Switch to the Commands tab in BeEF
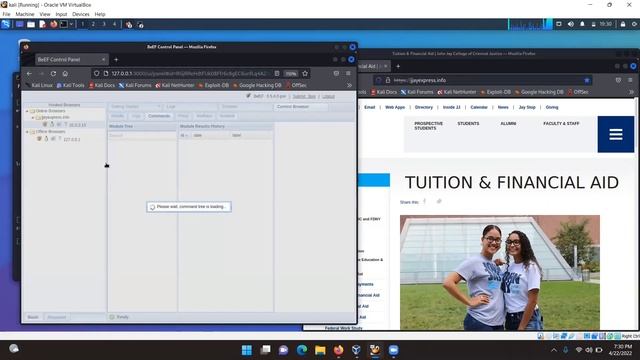The height and width of the screenshot is (360, 640). tap(159, 116)
